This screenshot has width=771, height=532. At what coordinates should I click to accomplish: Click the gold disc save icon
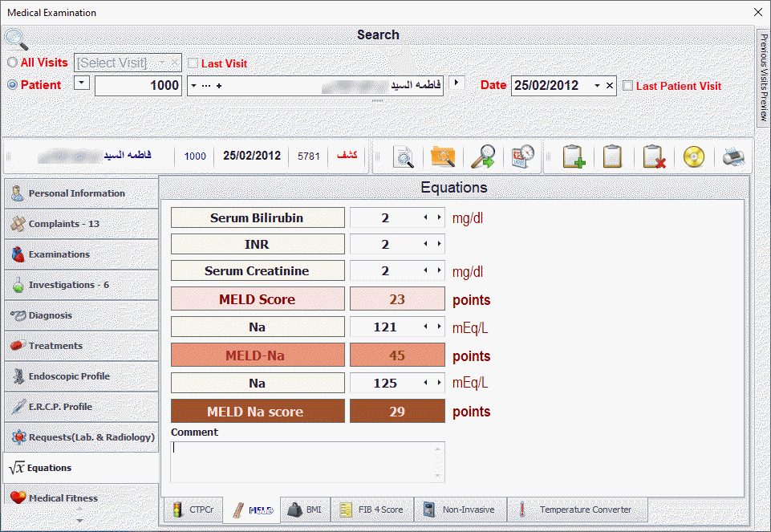pos(693,156)
